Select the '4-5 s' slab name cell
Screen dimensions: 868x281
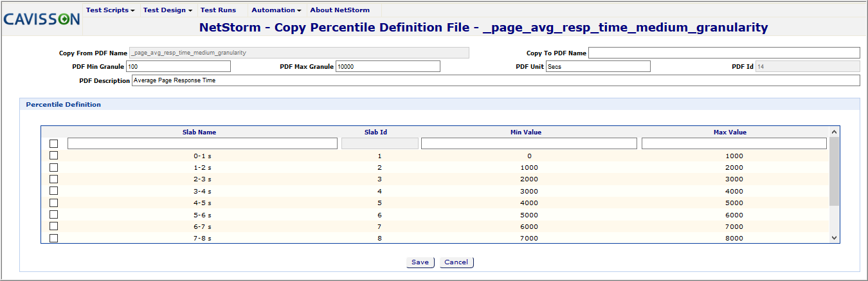pyautogui.click(x=203, y=203)
